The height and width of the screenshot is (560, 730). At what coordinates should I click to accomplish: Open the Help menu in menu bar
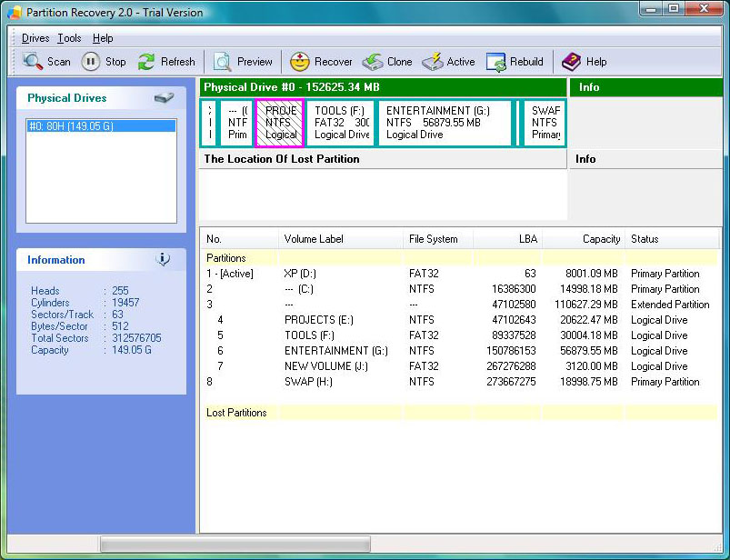pyautogui.click(x=103, y=38)
